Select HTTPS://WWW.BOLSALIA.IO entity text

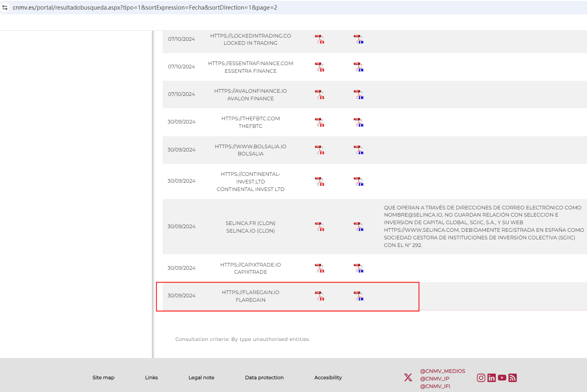[x=251, y=146]
